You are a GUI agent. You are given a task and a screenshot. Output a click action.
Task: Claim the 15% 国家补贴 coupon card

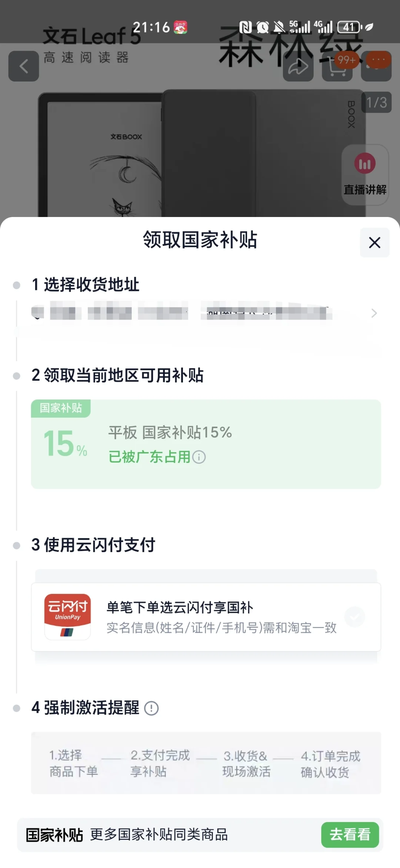click(206, 444)
